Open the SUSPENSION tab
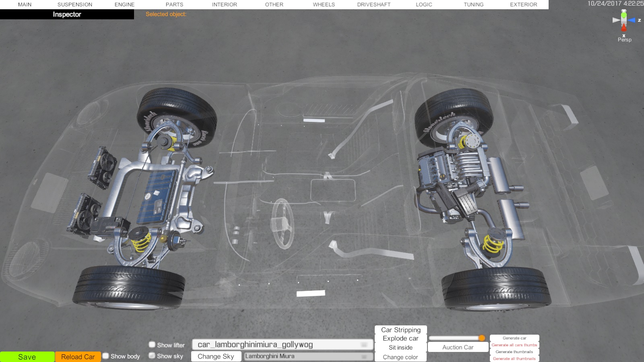 tap(75, 4)
